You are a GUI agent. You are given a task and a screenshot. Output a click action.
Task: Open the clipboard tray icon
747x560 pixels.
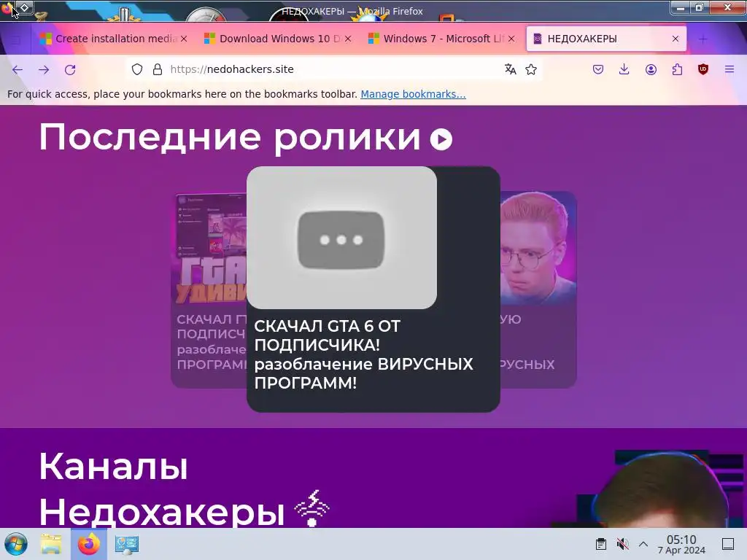[x=601, y=544]
